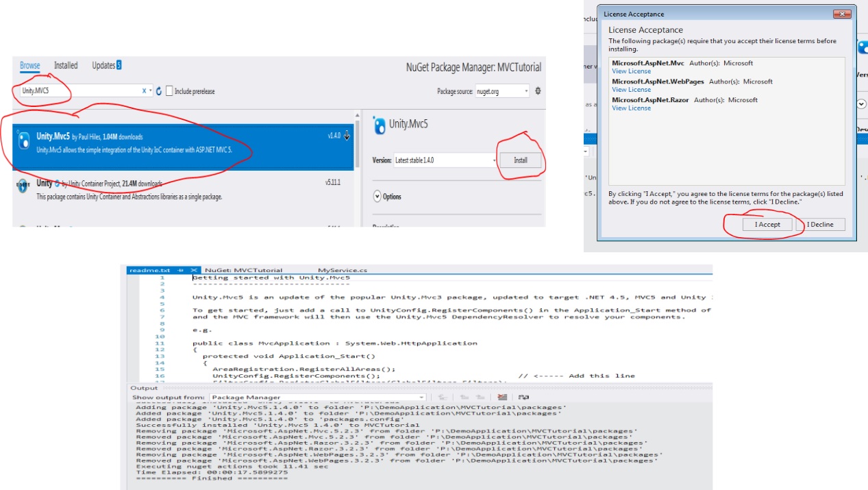
Task: Expand the Options section
Action: pos(377,197)
